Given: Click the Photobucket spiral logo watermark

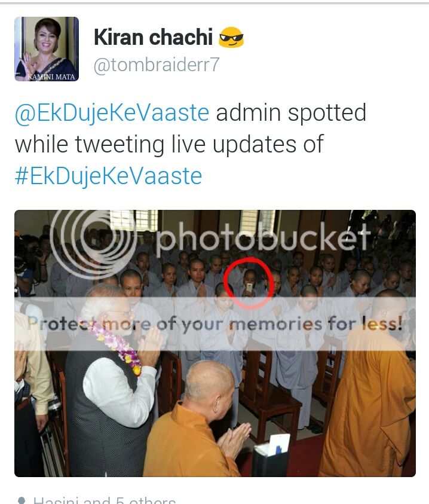Looking at the screenshot, I should point(94,242).
